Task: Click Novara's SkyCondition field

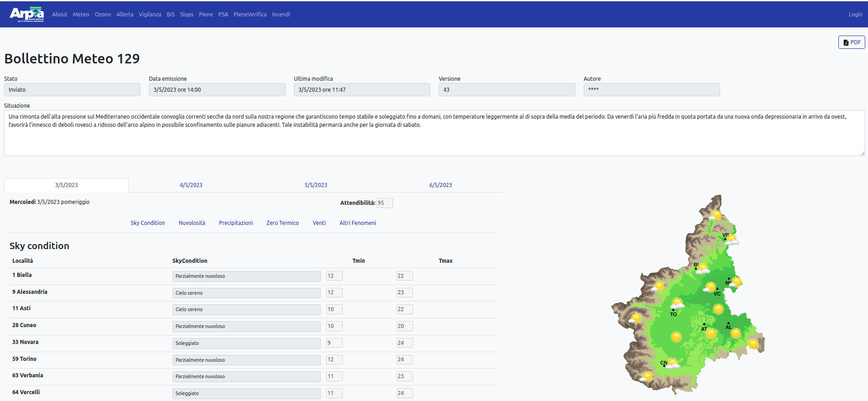Action: tap(246, 344)
